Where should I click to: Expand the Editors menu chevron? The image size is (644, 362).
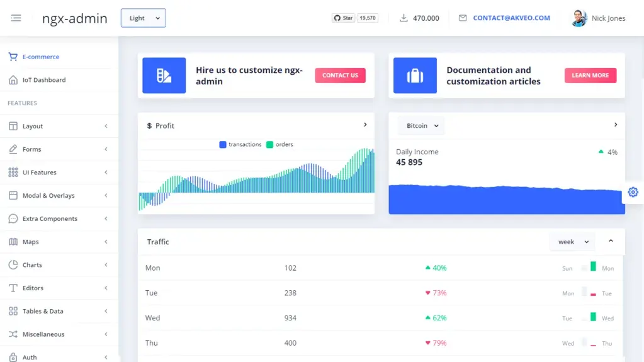[106, 288]
